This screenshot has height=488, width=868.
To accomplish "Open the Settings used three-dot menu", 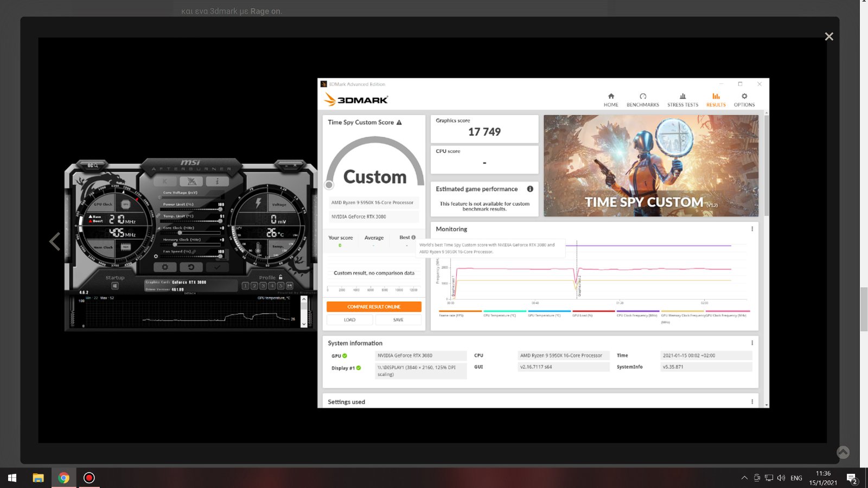I will [752, 402].
